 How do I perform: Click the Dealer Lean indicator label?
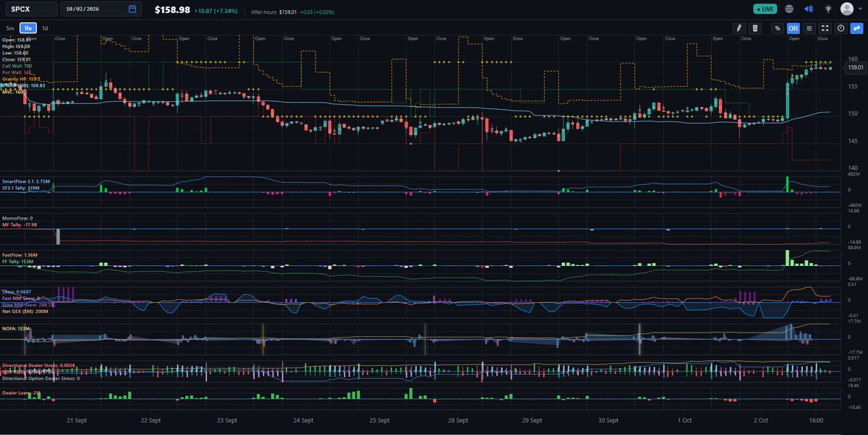[22, 392]
